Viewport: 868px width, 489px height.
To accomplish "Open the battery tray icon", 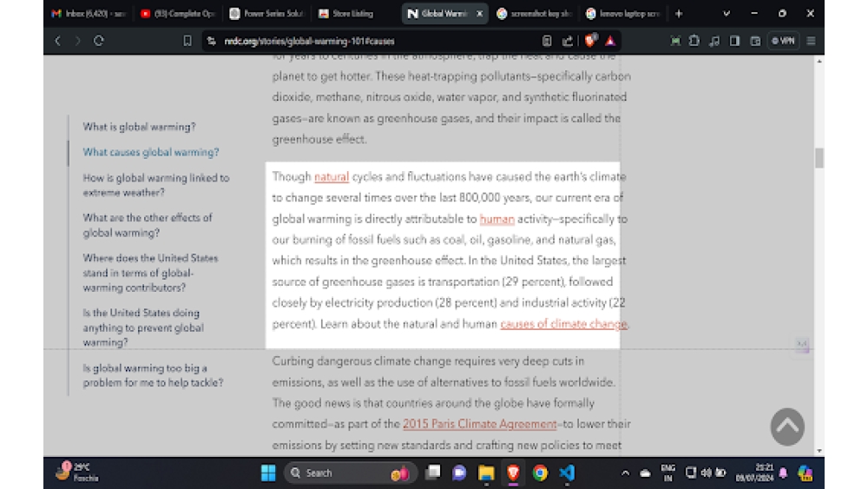I will 720,473.
